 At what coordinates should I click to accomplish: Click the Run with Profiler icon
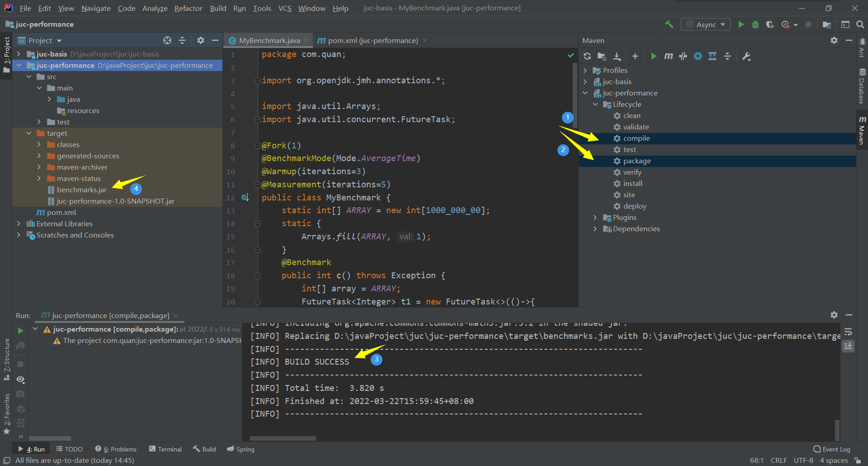coord(786,24)
